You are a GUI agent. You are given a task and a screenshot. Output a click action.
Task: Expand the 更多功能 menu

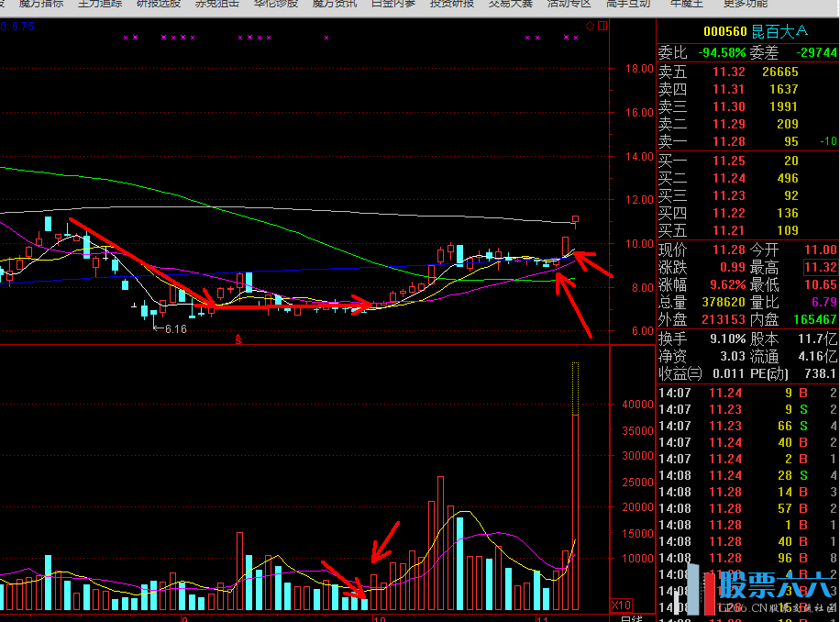coord(746,4)
